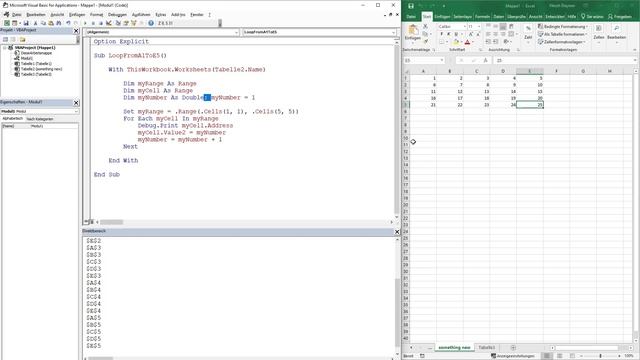
Task: Add a new sheet with plus button
Action: (513, 347)
